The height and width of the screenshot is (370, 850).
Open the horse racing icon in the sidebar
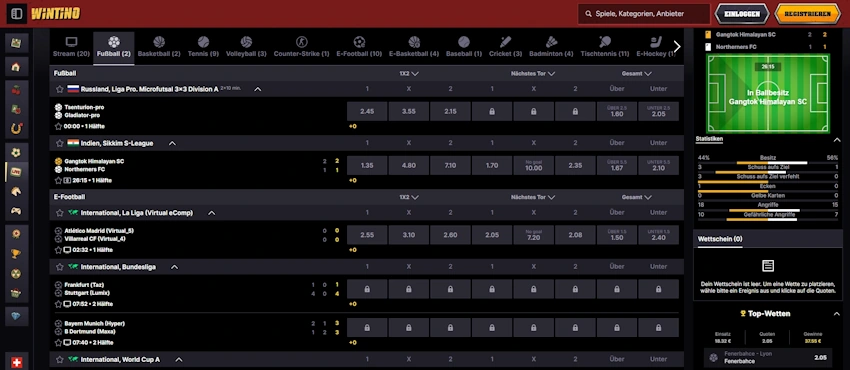click(16, 191)
